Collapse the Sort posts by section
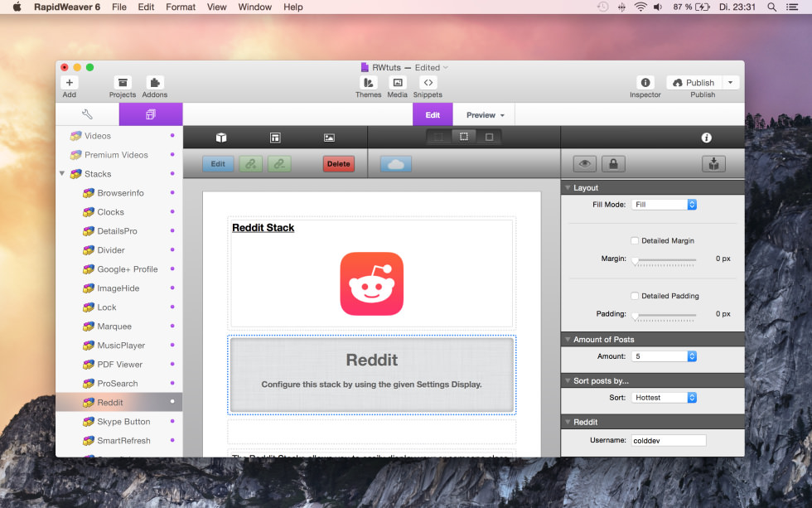812x508 pixels. pos(568,381)
